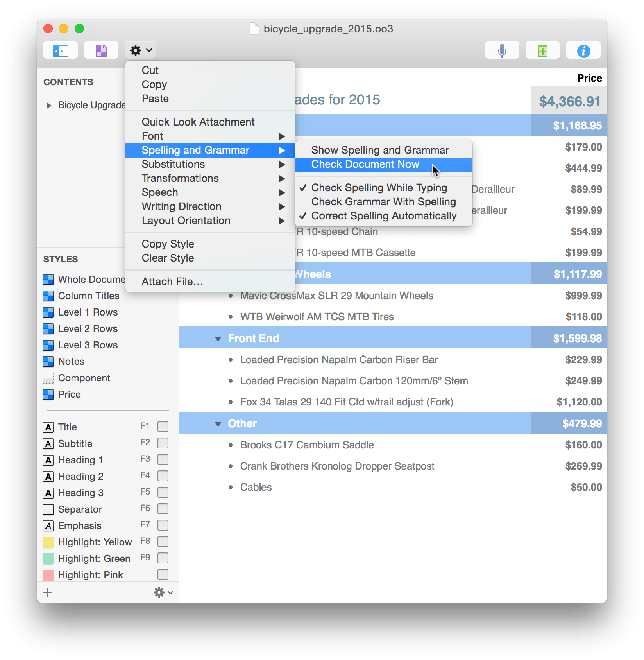Select the Highlight: Green color swatch

(48, 559)
